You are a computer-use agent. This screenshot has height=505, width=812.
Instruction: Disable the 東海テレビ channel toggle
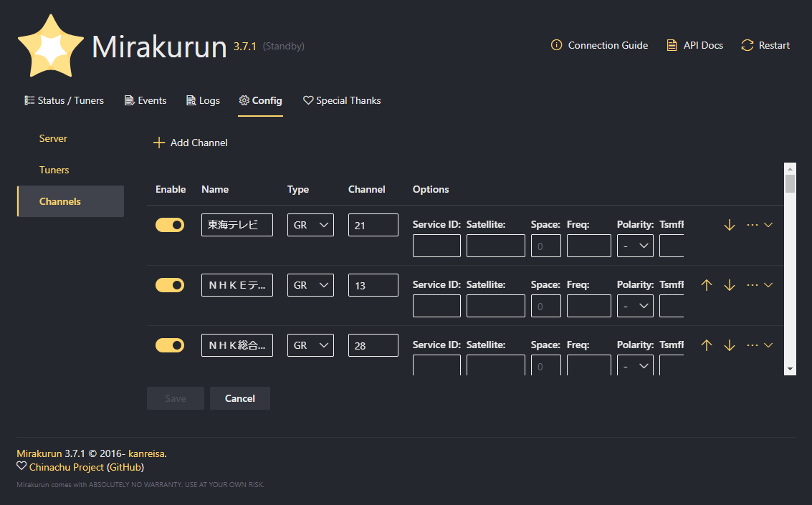click(170, 225)
